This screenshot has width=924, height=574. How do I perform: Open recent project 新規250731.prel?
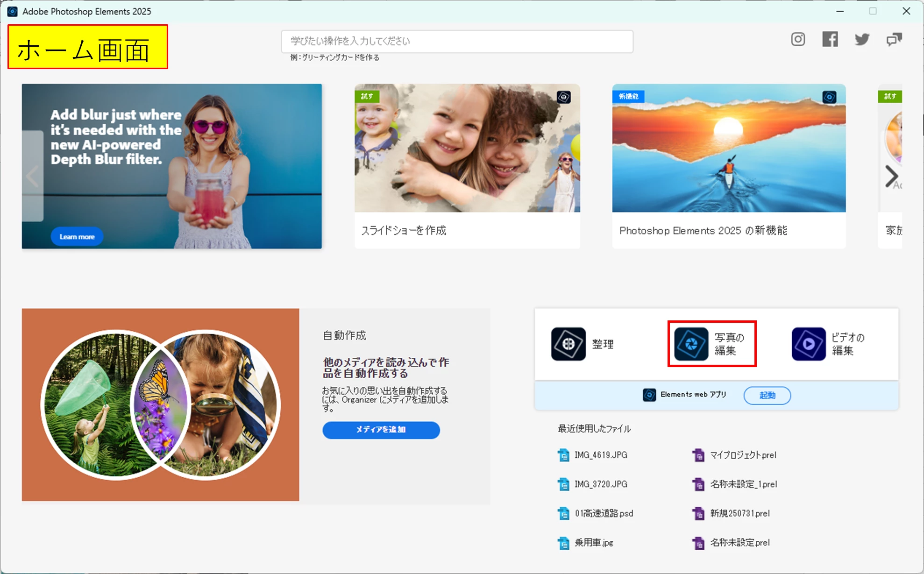(x=739, y=513)
